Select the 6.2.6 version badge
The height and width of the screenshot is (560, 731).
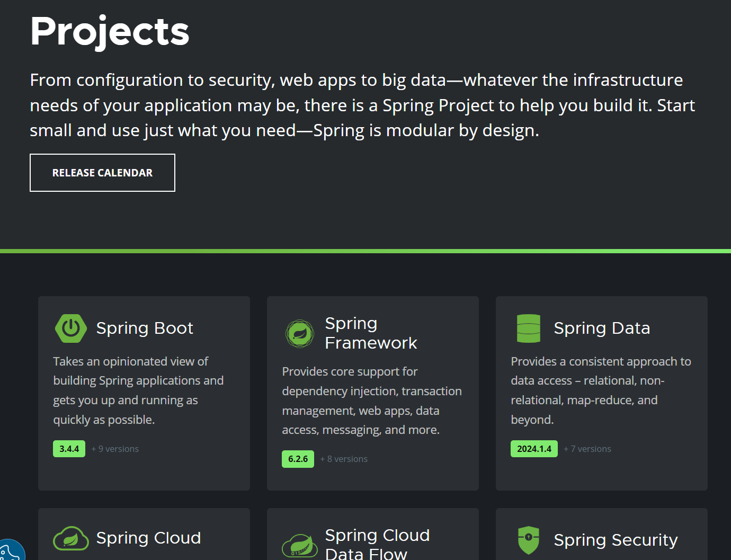[x=298, y=459]
